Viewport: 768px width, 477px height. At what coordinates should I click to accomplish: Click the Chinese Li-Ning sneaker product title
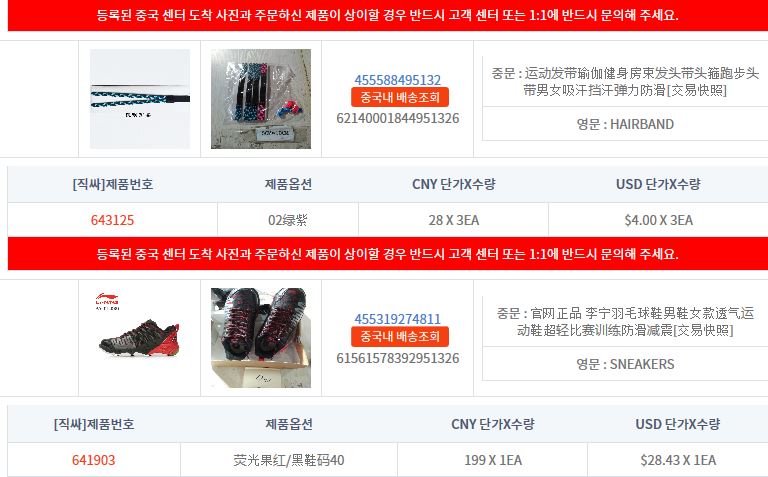click(625, 321)
